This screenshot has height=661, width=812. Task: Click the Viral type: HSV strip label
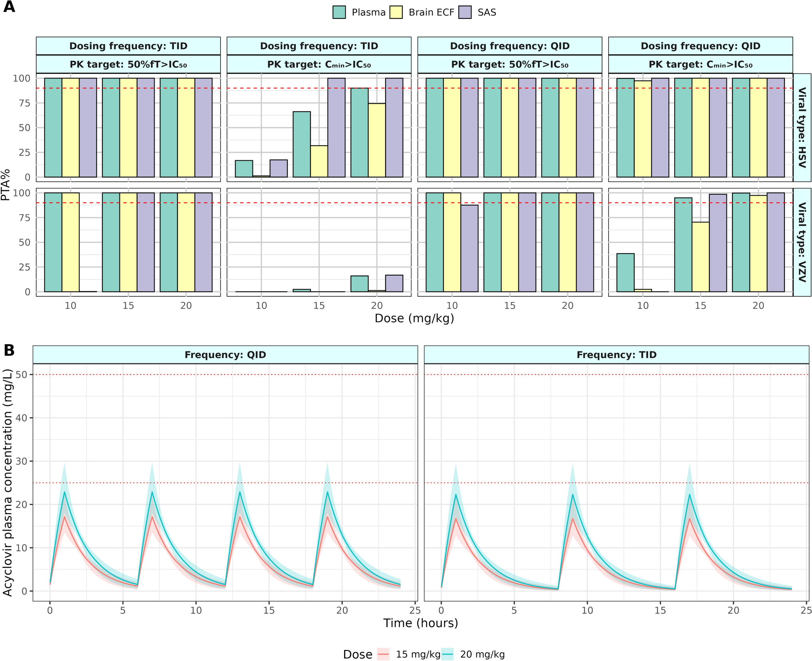pyautogui.click(x=802, y=127)
